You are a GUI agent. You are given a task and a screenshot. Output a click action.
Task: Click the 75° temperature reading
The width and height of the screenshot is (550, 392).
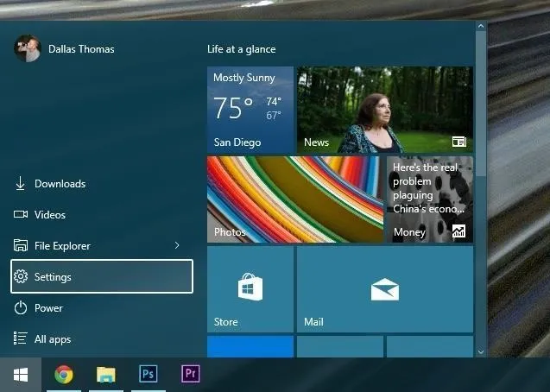233,108
